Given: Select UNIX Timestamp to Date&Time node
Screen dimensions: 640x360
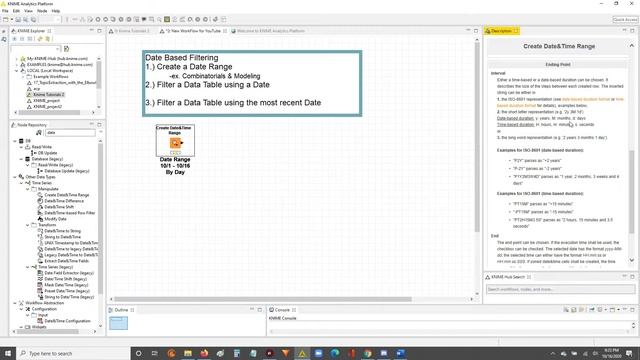Looking at the screenshot, I should coord(71,243).
